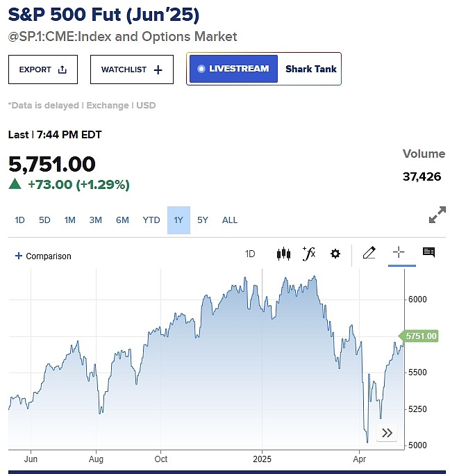The width and height of the screenshot is (450, 476).
Task: Expand the Comparison add option
Action: coord(43,256)
